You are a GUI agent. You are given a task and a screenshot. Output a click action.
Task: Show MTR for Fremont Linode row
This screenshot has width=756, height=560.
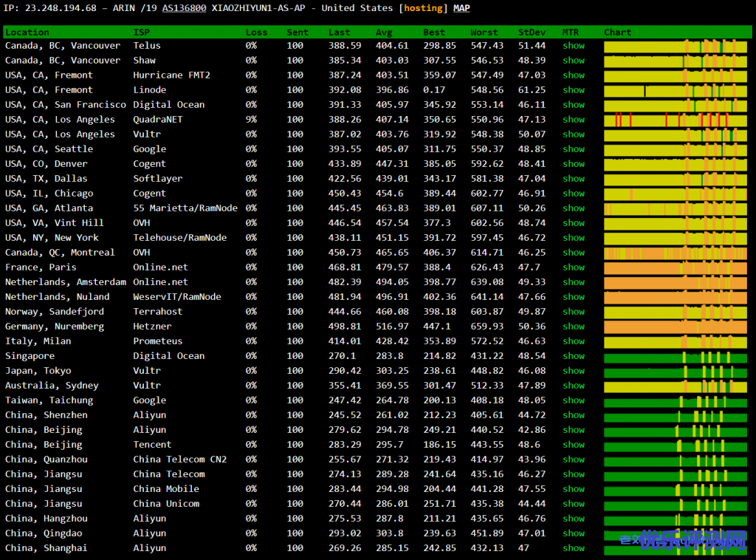tap(573, 90)
